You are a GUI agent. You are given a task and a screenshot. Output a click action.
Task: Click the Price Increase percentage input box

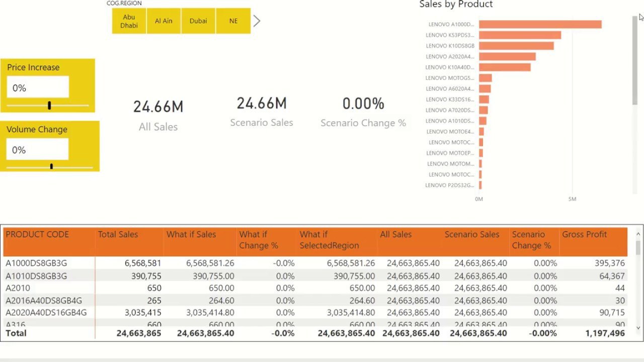click(38, 87)
